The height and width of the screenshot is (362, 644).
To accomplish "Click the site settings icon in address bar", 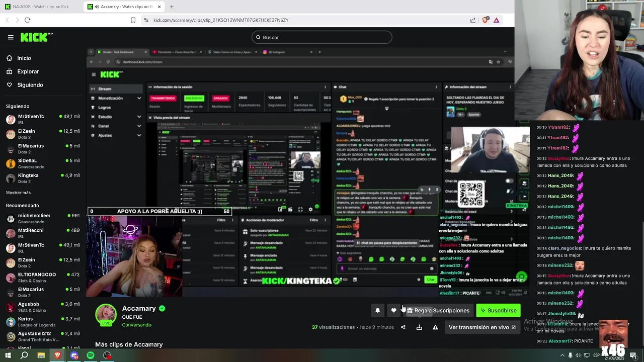I will (x=146, y=20).
